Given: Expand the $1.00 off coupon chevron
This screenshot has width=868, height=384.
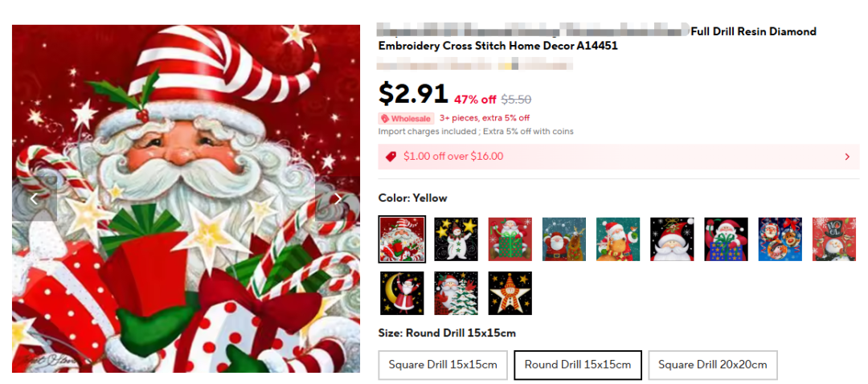Looking at the screenshot, I should [x=847, y=157].
